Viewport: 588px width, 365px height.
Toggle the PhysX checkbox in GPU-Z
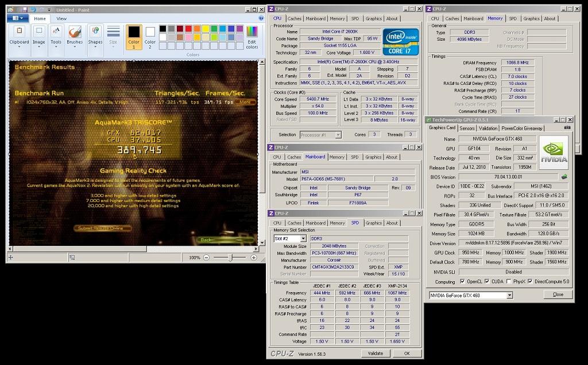pyautogui.click(x=509, y=281)
